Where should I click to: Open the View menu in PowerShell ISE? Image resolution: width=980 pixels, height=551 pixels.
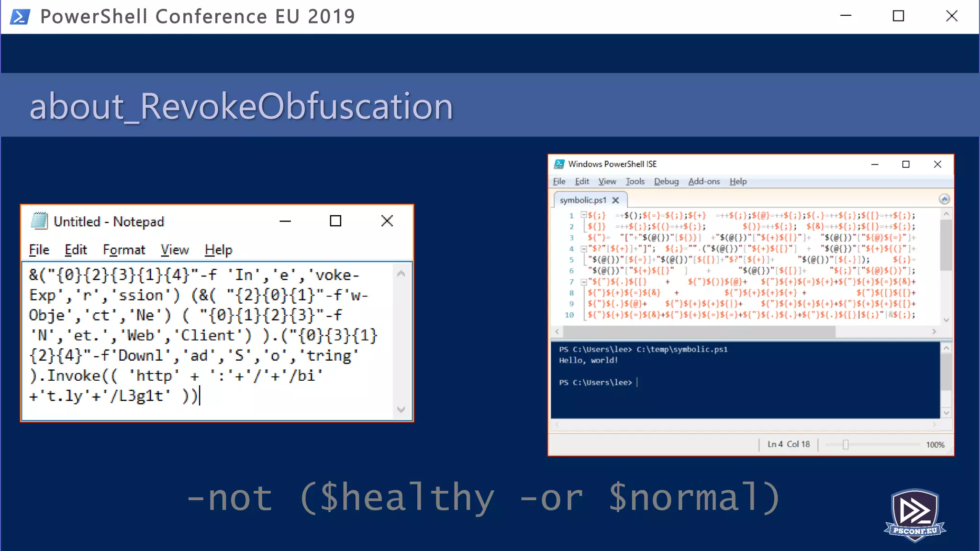(607, 181)
